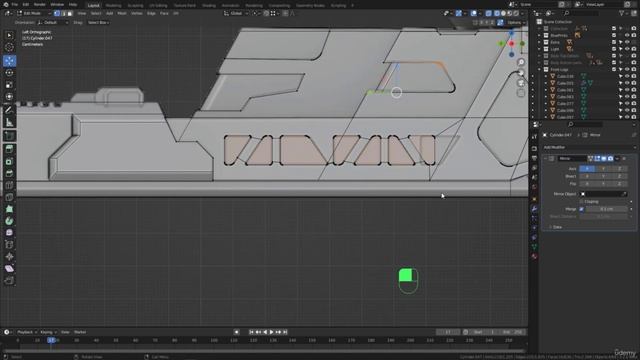The height and width of the screenshot is (360, 640).
Task: Select the Edge Slide tool
Action: click(9, 244)
